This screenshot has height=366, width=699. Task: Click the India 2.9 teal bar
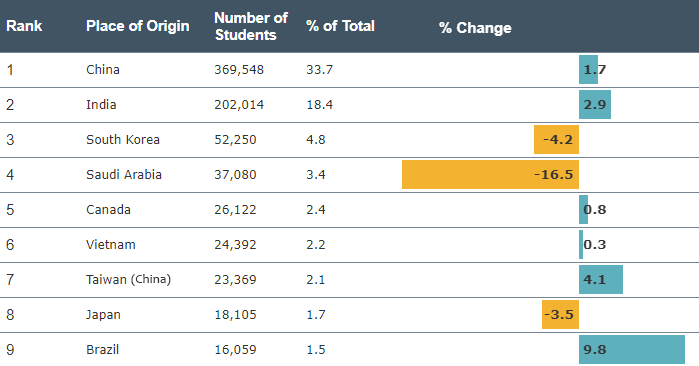pyautogui.click(x=595, y=104)
